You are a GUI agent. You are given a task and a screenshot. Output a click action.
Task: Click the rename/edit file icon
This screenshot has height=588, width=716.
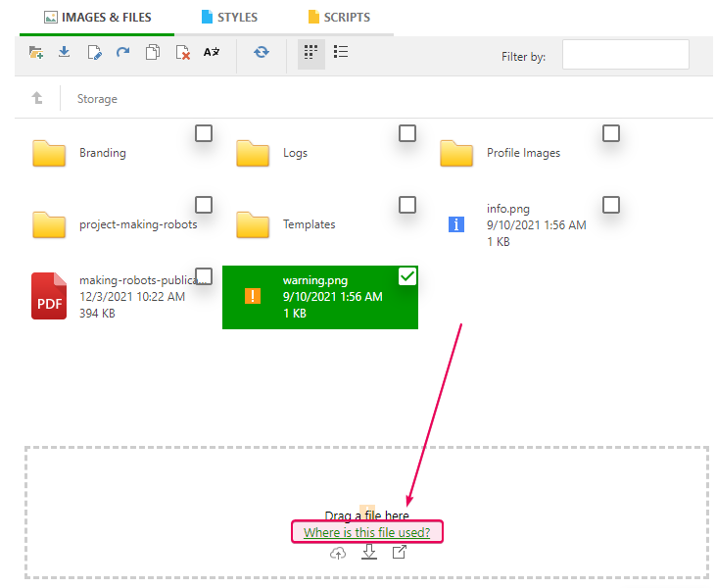pyautogui.click(x=95, y=53)
